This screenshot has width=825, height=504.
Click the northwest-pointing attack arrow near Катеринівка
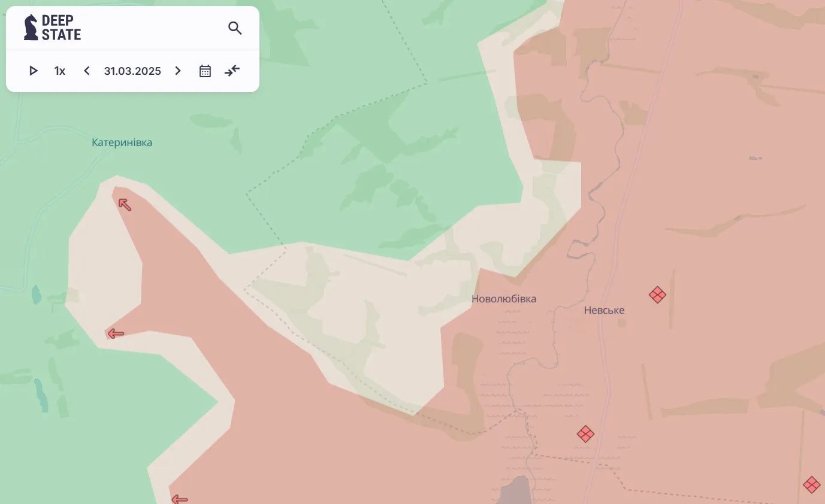(125, 205)
